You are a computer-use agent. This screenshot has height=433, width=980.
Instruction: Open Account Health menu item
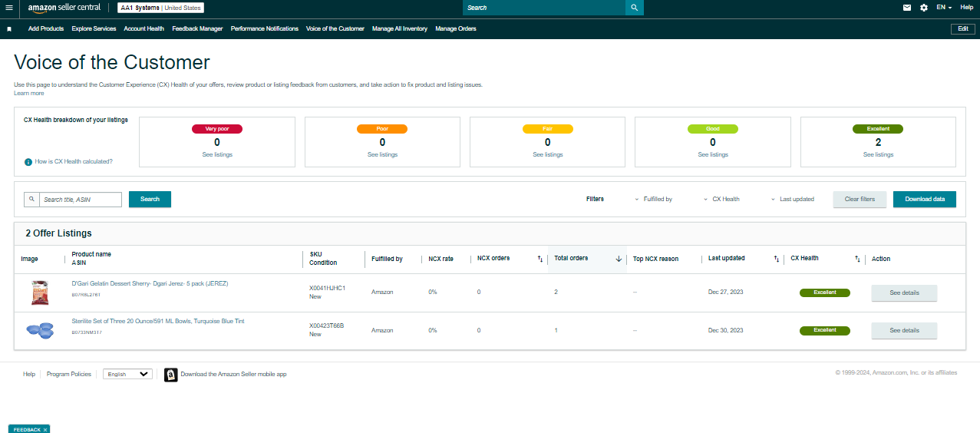pos(144,28)
